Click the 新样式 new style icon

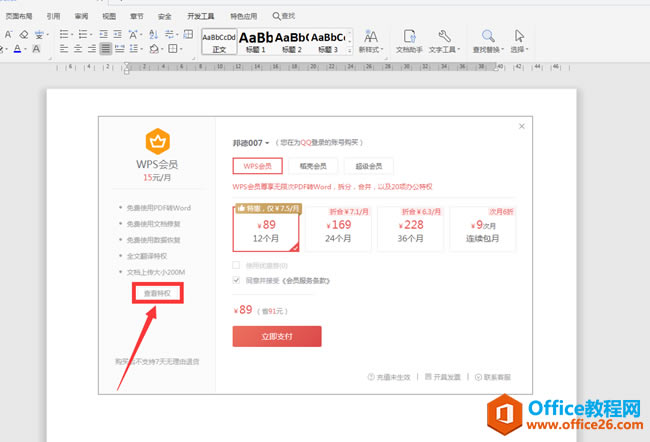371,37
